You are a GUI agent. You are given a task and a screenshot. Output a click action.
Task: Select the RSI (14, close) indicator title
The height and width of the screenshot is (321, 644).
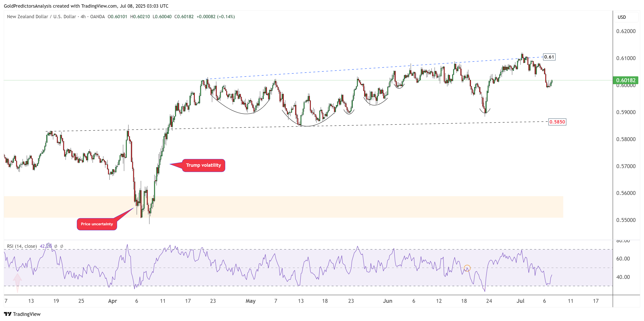click(22, 246)
